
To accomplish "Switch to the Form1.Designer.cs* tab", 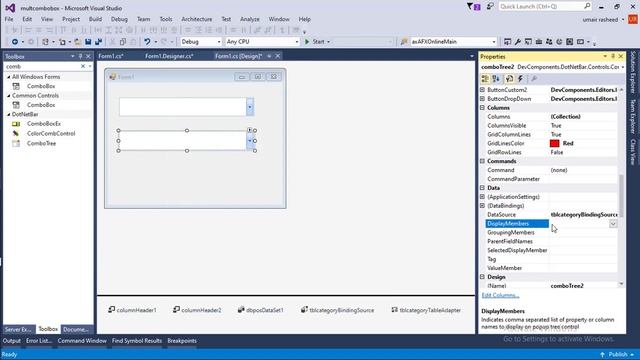I will pos(169,56).
